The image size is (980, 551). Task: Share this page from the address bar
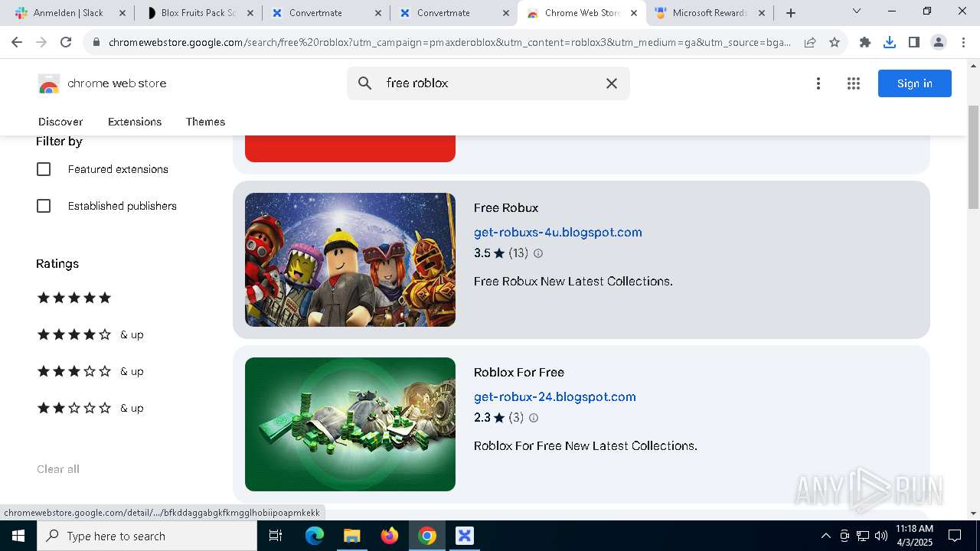tap(810, 43)
